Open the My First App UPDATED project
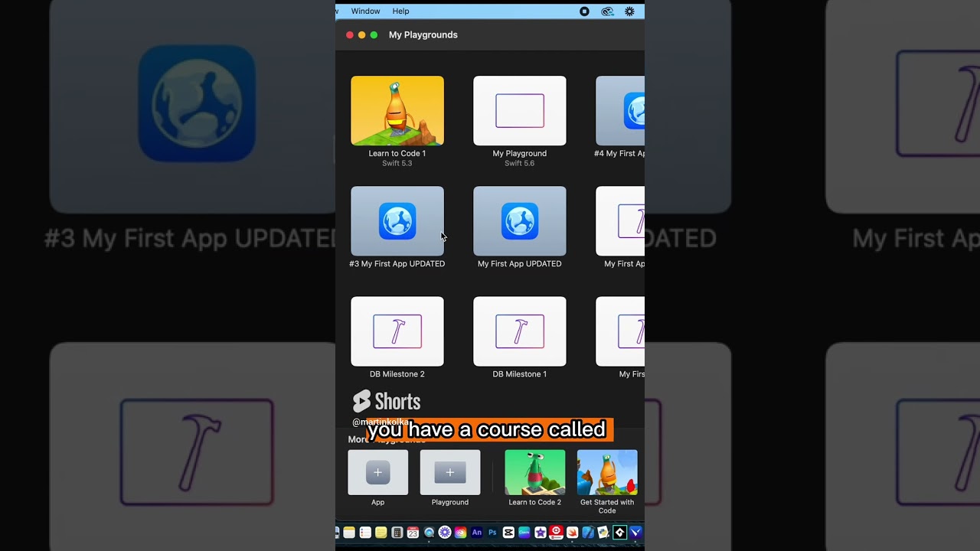Image resolution: width=980 pixels, height=551 pixels. (x=519, y=221)
